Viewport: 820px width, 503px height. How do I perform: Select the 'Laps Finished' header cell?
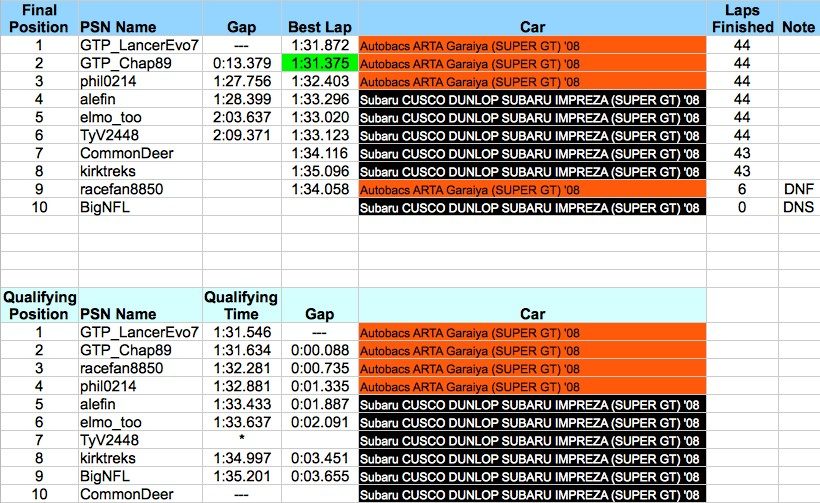[x=742, y=18]
